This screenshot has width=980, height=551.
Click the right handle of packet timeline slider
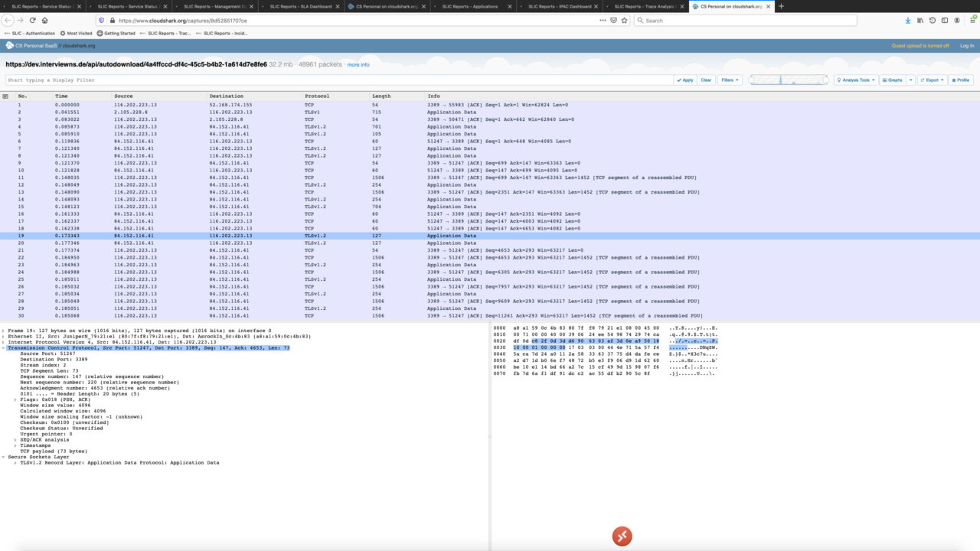point(828,80)
